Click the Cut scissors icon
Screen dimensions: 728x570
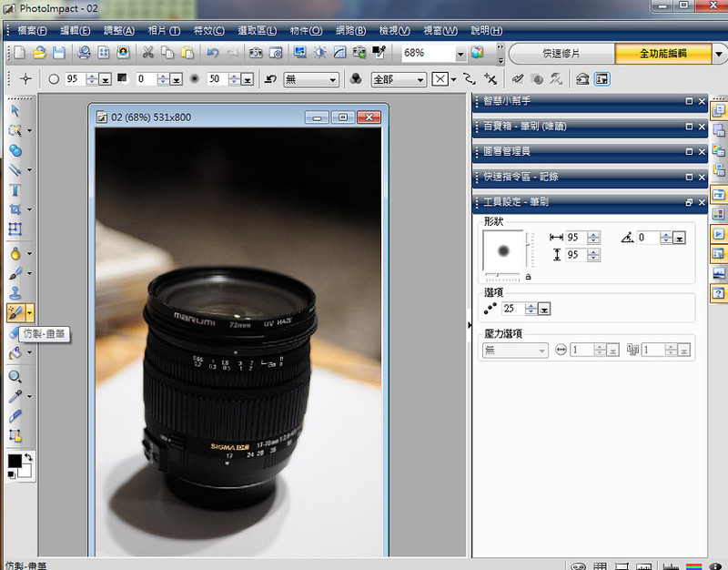147,53
